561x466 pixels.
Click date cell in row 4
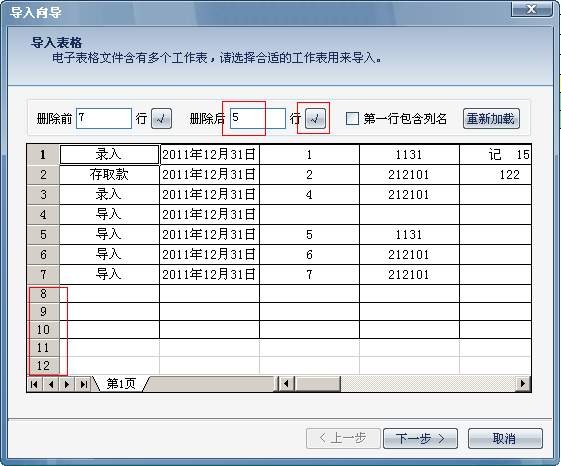pos(209,215)
